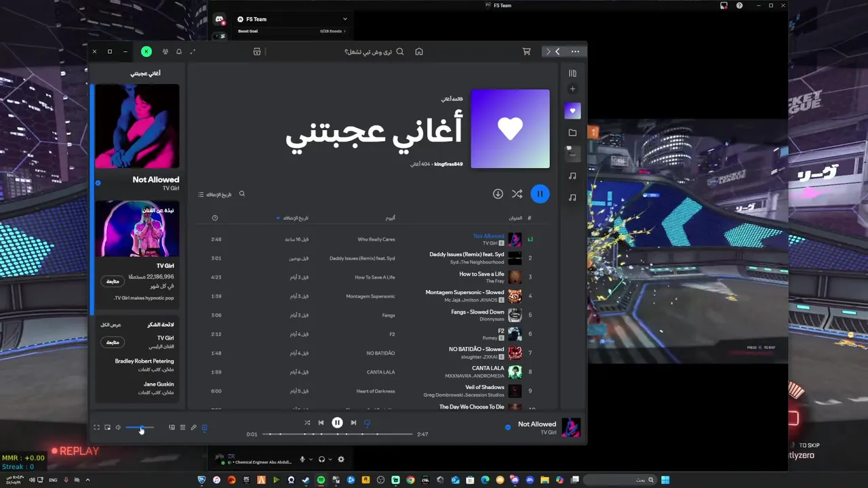Mute the microphone in Discord panel
Screen dimensions: 868x488
(x=302, y=459)
